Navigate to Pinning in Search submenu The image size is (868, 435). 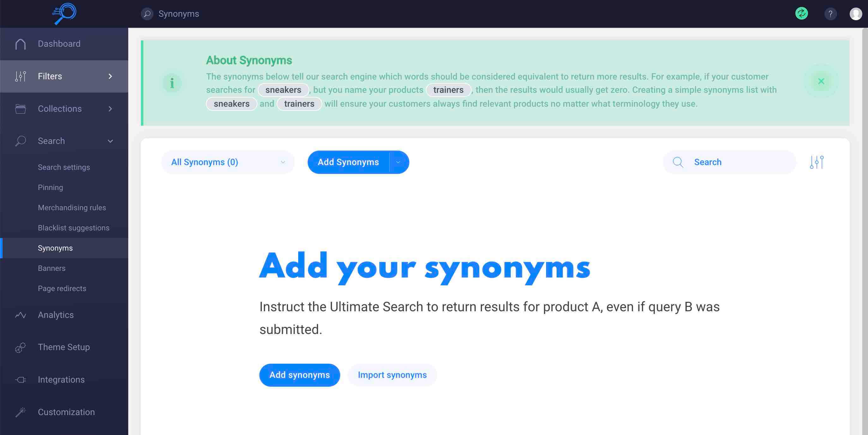click(51, 187)
